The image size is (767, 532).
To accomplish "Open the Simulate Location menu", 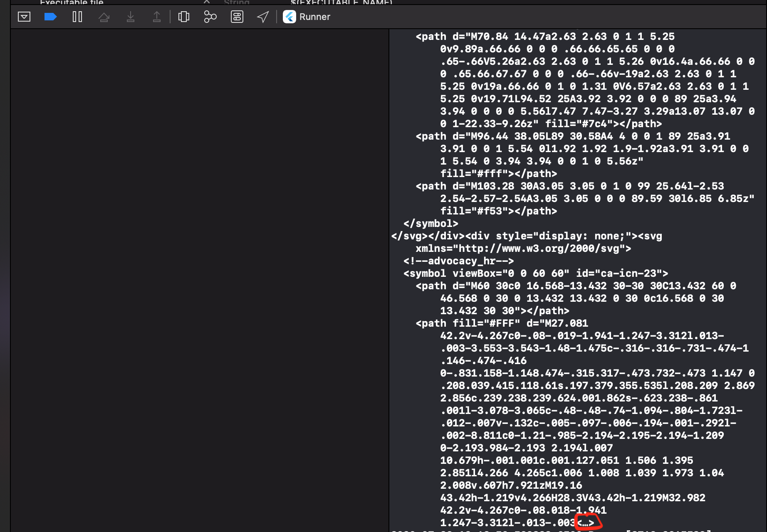I will [x=263, y=17].
